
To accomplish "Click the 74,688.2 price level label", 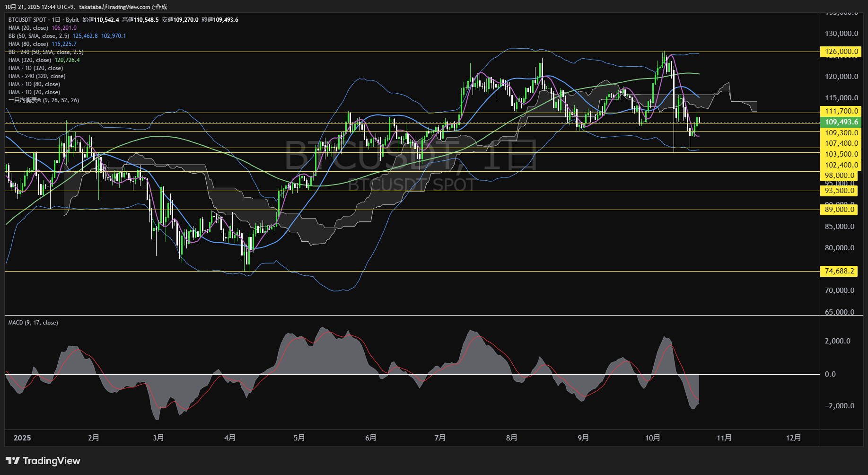I will click(839, 271).
